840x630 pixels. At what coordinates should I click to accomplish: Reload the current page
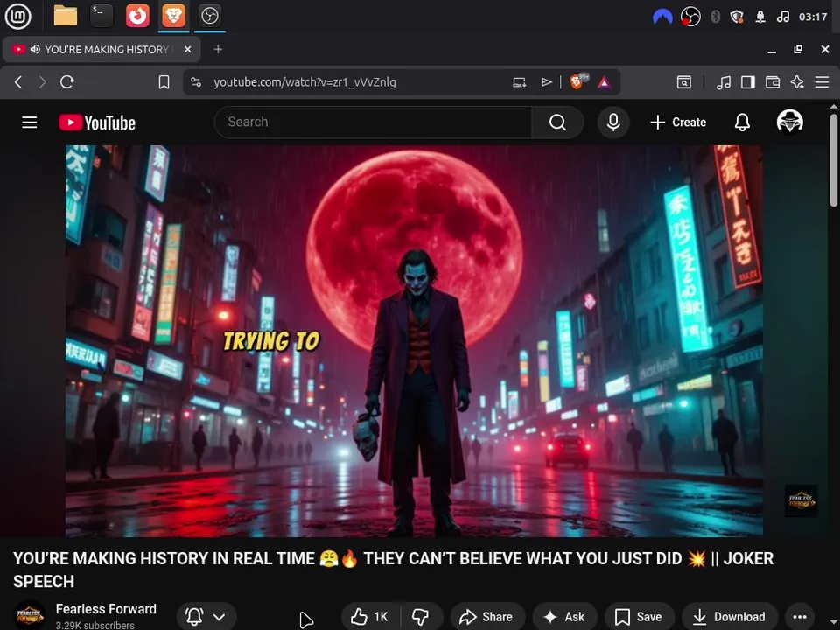pyautogui.click(x=67, y=82)
